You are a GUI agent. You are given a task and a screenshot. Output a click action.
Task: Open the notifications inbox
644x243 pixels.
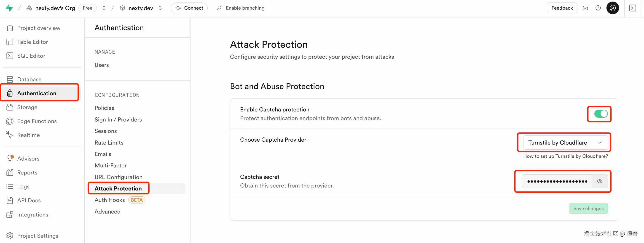(x=585, y=8)
